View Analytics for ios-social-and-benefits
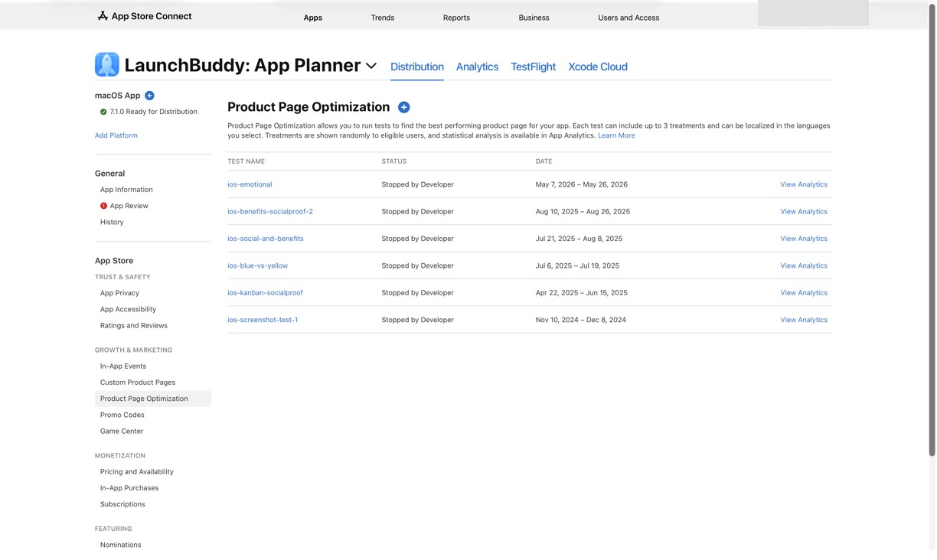937x560 pixels. (x=804, y=239)
